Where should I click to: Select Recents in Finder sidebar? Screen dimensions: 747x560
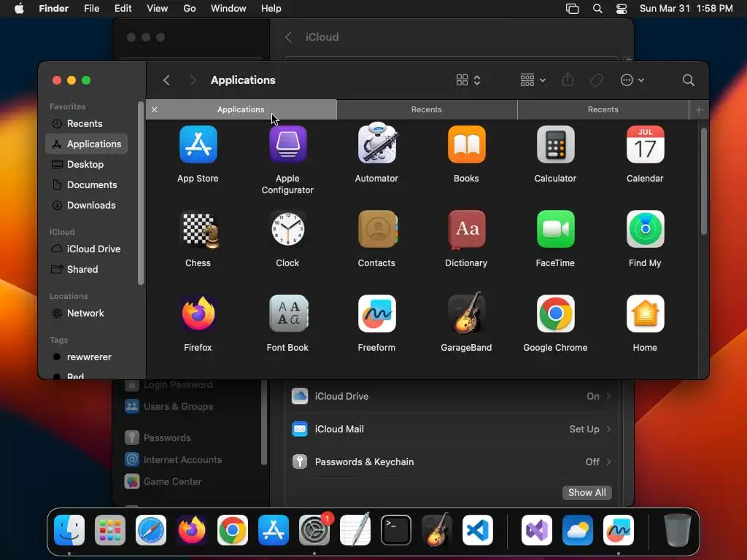point(86,123)
